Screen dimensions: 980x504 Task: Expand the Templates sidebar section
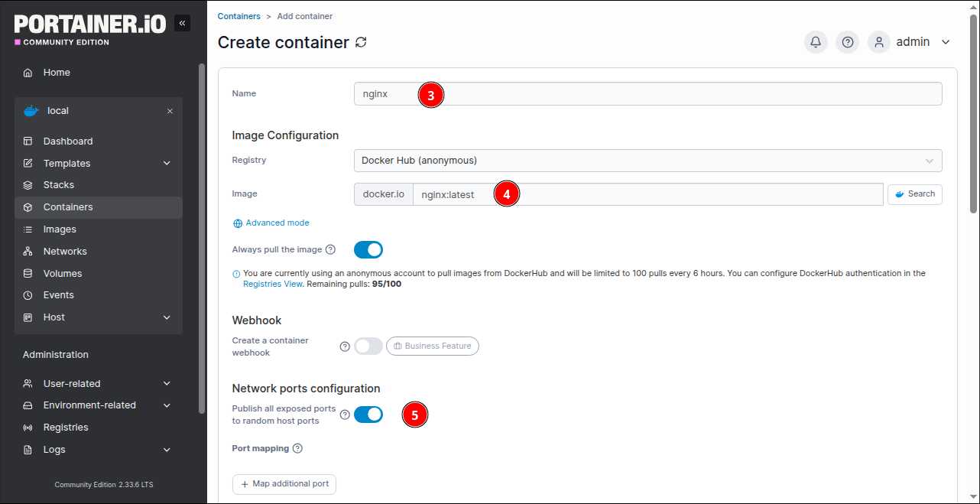point(167,164)
